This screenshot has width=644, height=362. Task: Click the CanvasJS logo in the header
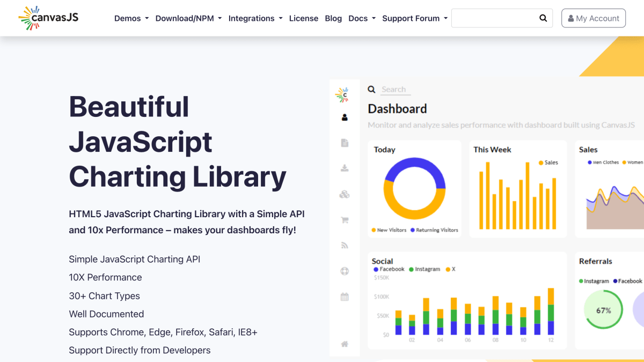48,18
